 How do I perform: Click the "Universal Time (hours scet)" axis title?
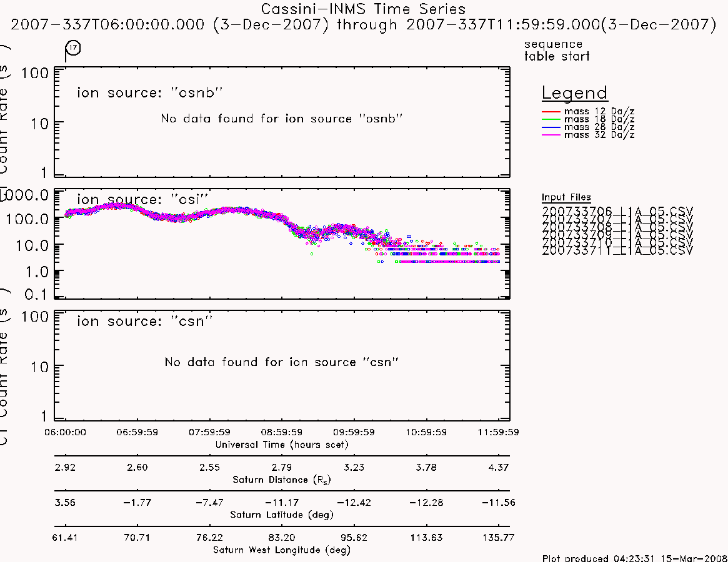[281, 445]
